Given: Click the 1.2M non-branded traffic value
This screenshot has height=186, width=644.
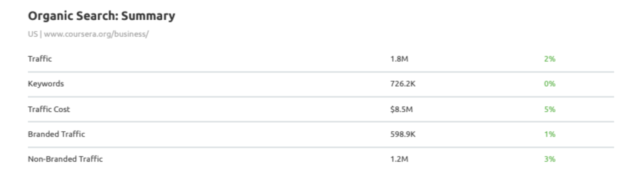Looking at the screenshot, I should [399, 159].
